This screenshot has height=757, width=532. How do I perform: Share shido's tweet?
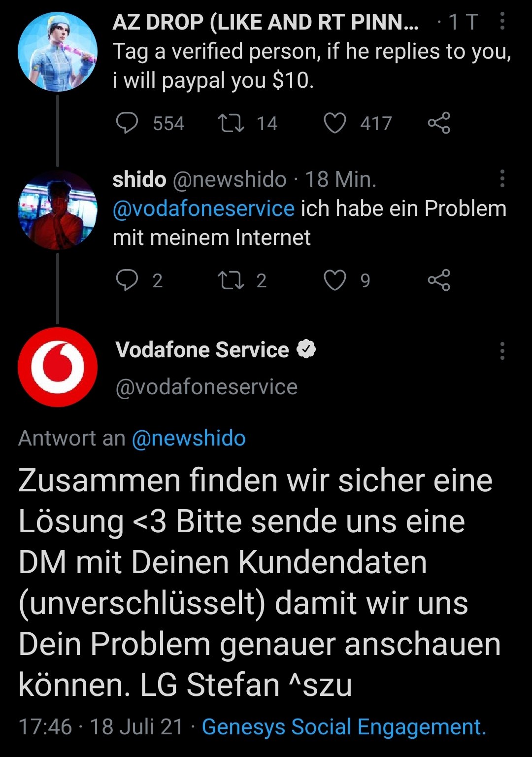tap(439, 280)
